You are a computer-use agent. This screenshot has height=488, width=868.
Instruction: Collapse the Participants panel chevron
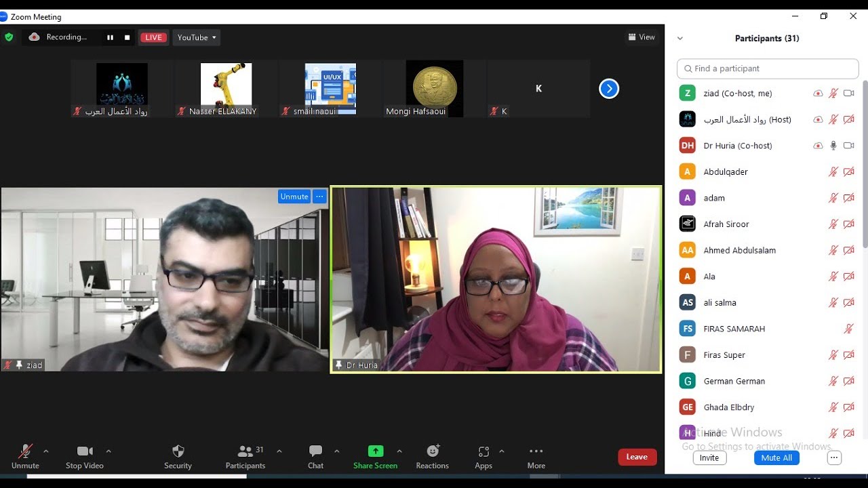pyautogui.click(x=680, y=39)
